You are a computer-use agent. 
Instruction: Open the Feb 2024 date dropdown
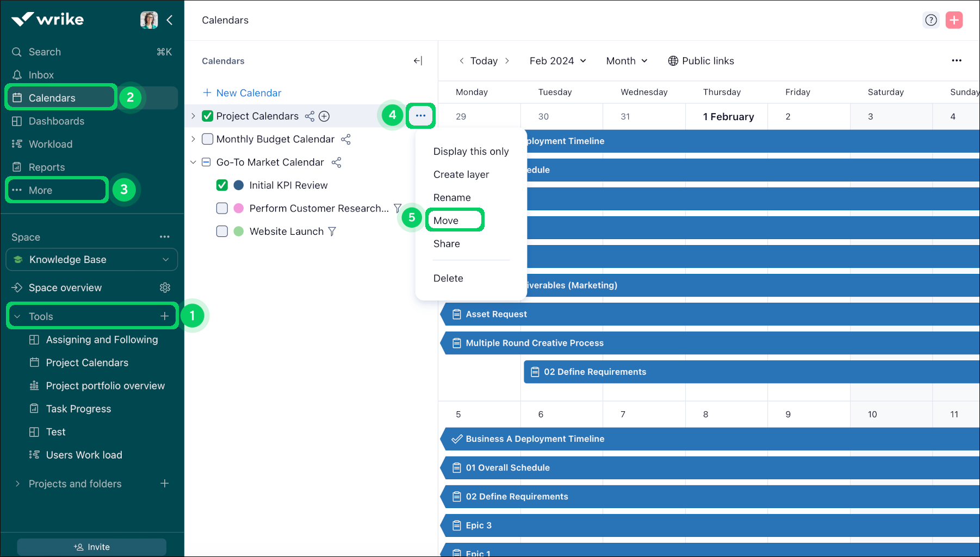(557, 61)
